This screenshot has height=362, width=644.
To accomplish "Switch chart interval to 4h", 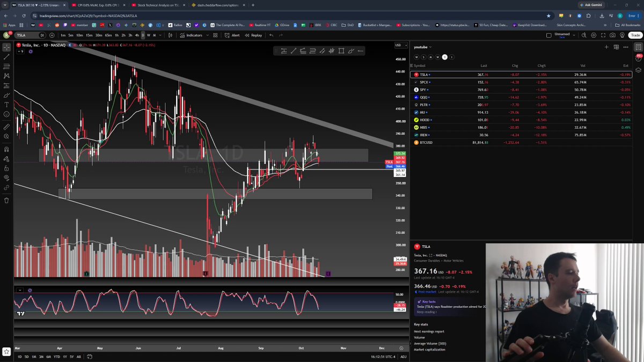I will click(137, 35).
